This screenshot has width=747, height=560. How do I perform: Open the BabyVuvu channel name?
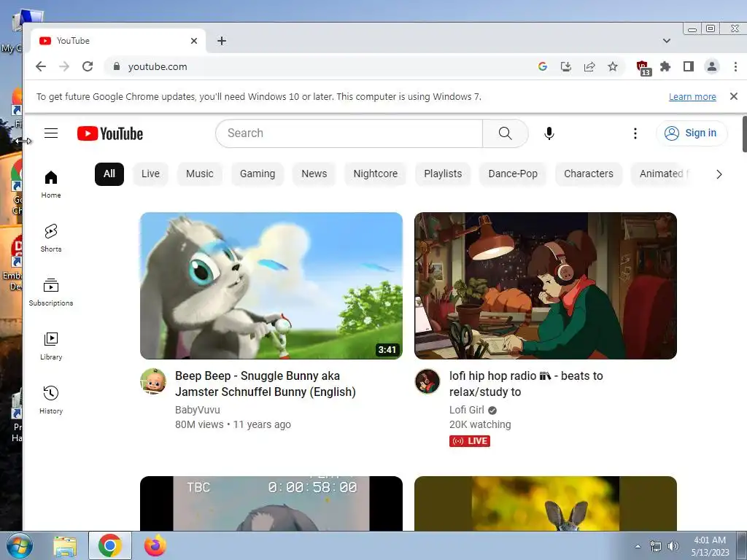[x=197, y=410]
